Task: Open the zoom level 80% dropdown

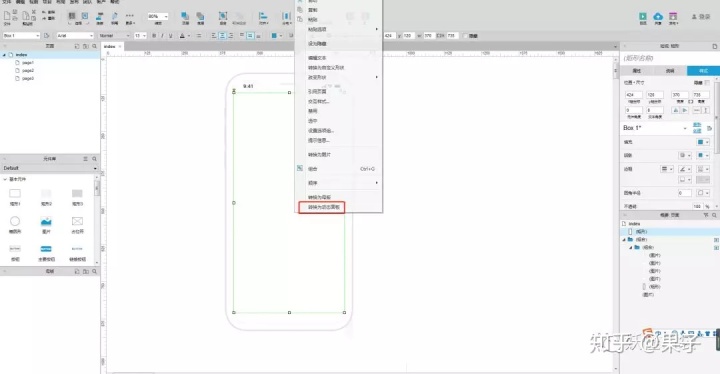Action: (x=158, y=16)
